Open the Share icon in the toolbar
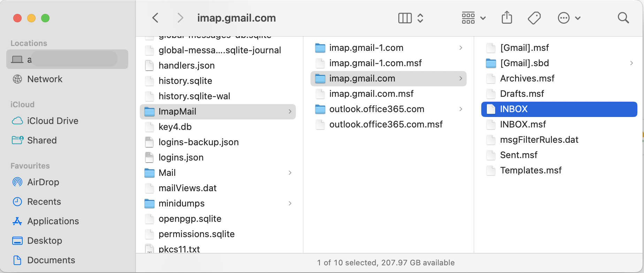Viewport: 644px width, 273px height. (x=507, y=17)
